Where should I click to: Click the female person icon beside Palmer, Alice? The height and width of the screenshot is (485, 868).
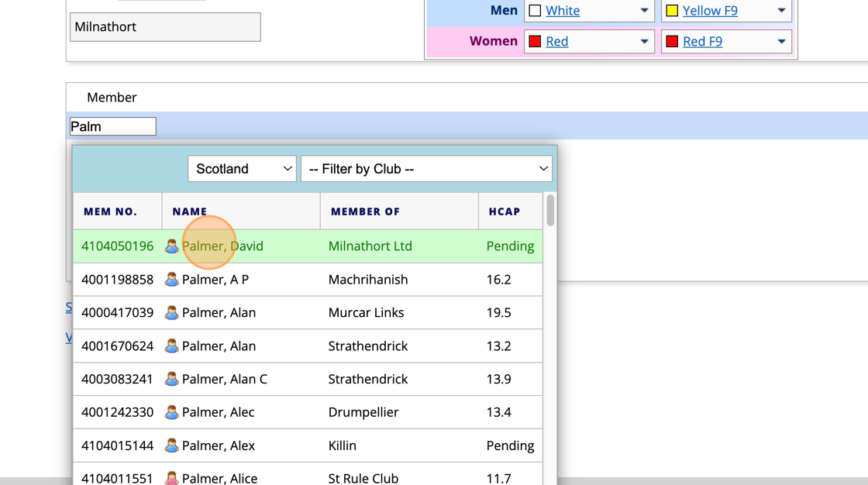click(171, 478)
